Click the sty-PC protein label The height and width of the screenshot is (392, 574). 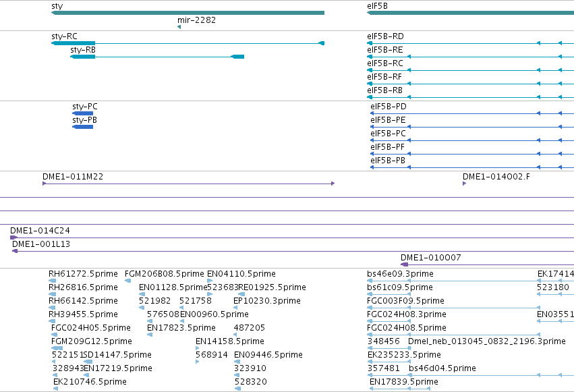85,107
